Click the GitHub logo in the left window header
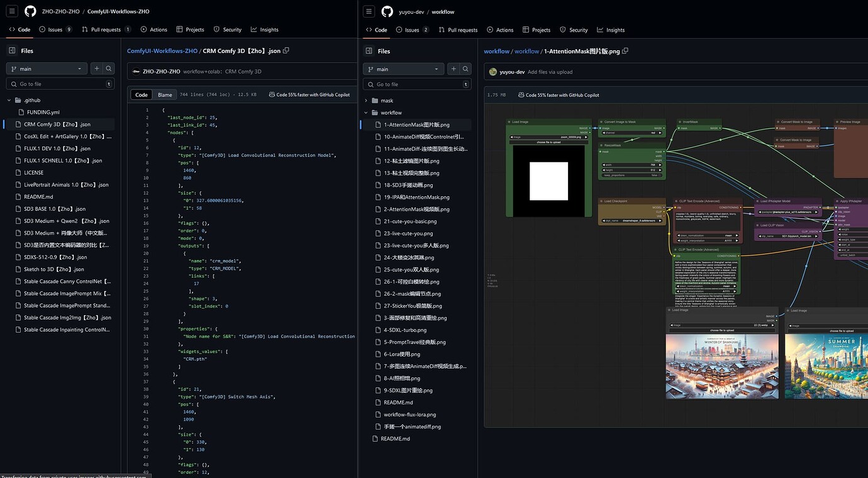 30,11
